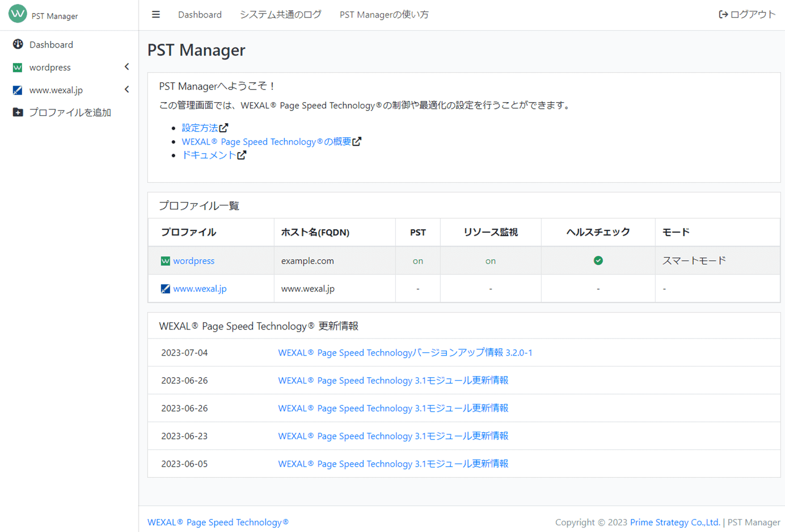The image size is (785, 532).
Task: Click the add-profile folder icon in sidebar
Action: pyautogui.click(x=18, y=112)
